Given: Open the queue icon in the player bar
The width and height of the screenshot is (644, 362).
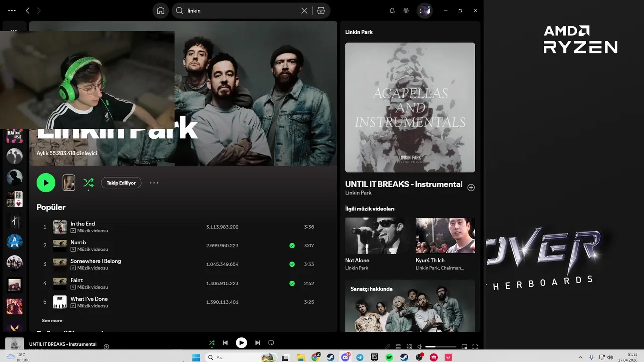Looking at the screenshot, I should point(398,346).
